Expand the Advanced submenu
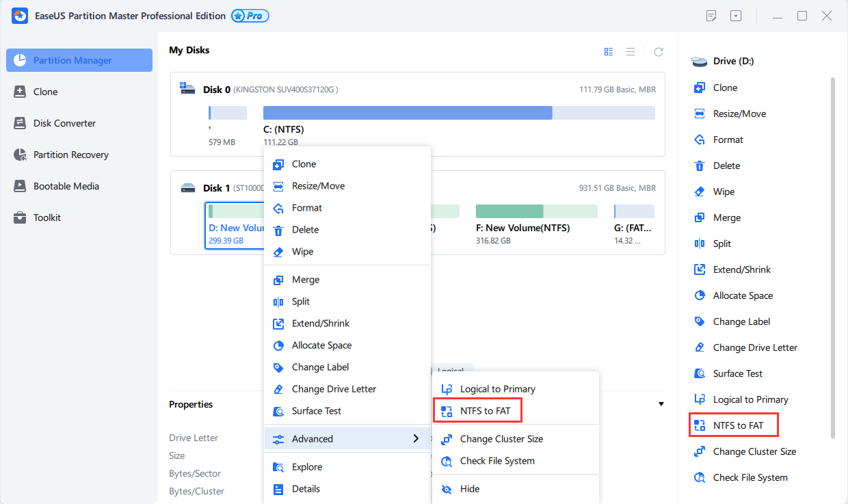Screen dimensions: 848x504 click(x=347, y=439)
